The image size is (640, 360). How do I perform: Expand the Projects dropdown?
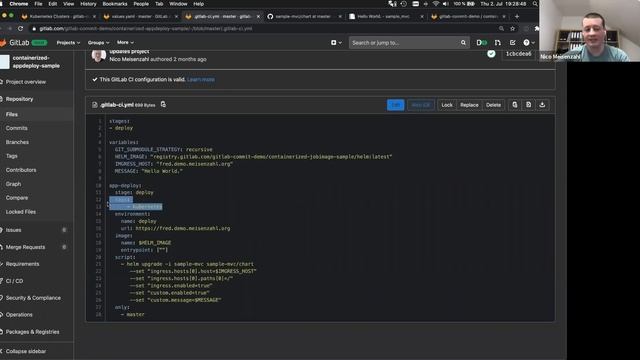pyautogui.click(x=68, y=42)
